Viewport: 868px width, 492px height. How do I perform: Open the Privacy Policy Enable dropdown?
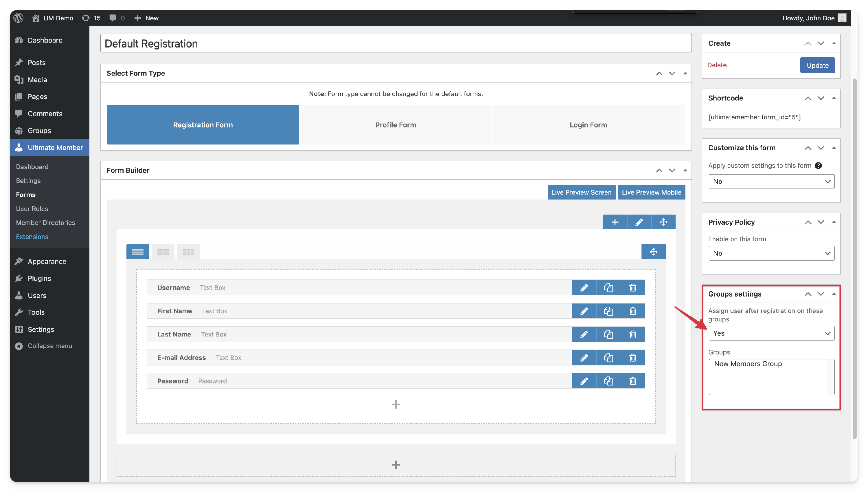[x=771, y=253]
